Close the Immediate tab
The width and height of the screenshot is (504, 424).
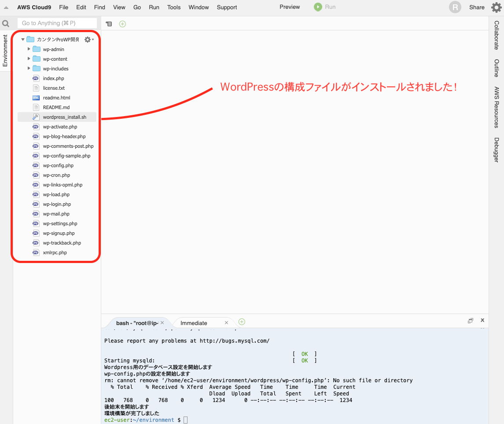click(226, 323)
